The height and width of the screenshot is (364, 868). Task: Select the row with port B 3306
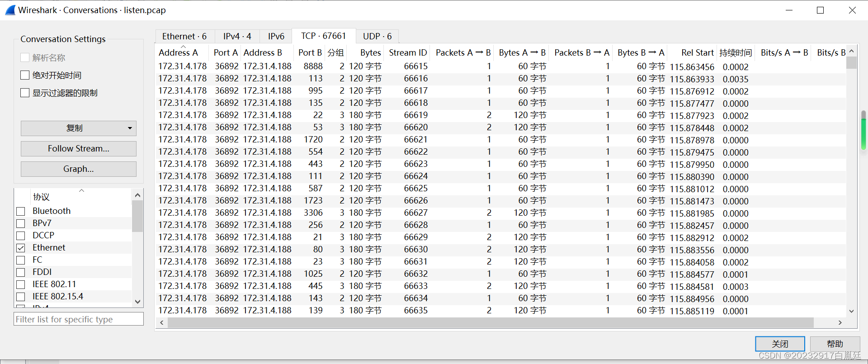click(x=501, y=213)
